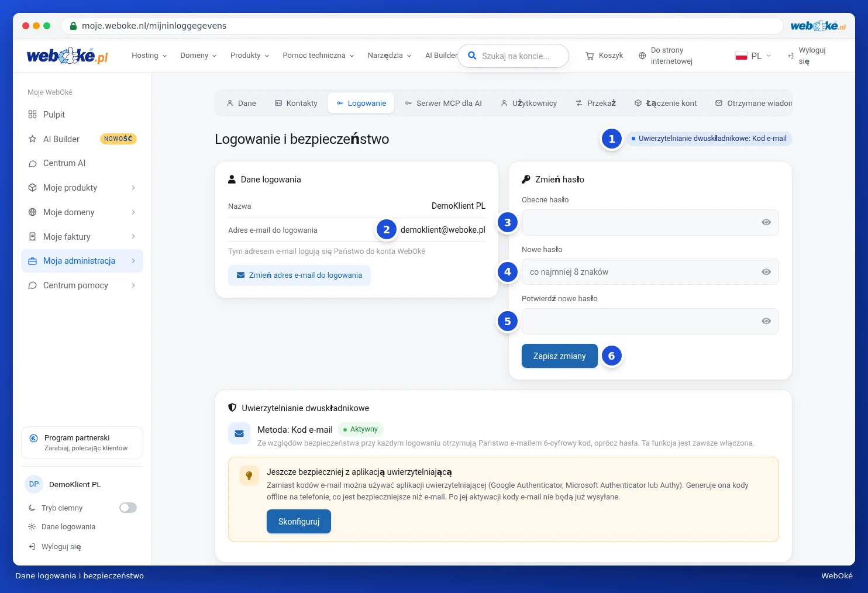
Task: Open the Narzędzia dropdown menu
Action: pos(390,56)
